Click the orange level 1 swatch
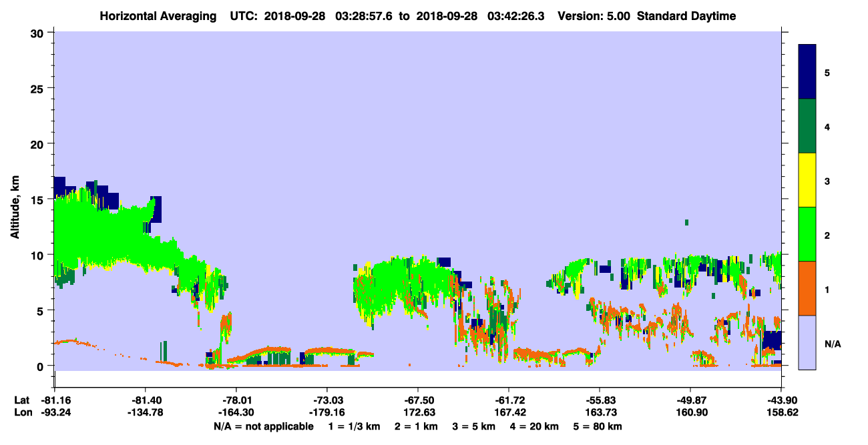The image size is (868, 445). 807,288
